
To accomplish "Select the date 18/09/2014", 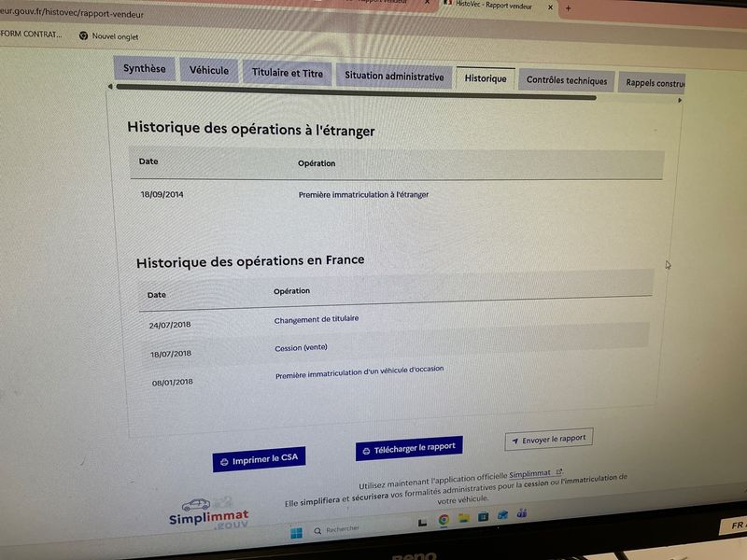I will [162, 194].
